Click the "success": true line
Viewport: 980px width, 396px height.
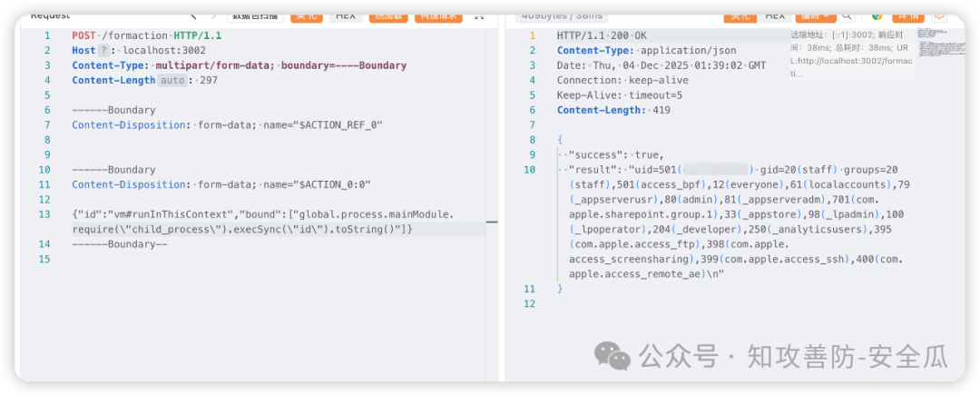pos(616,155)
